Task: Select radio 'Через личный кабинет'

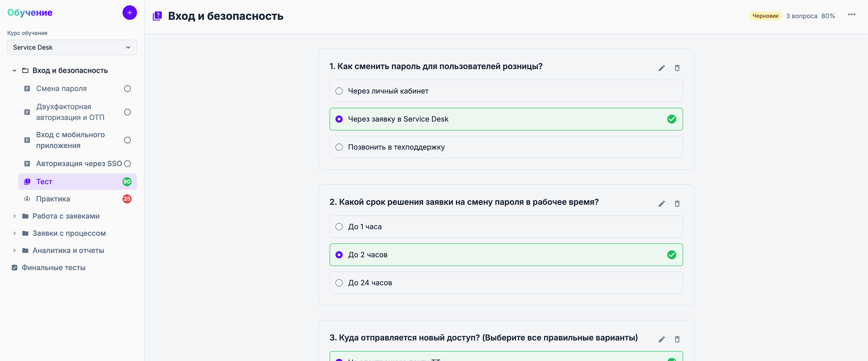Action: click(339, 91)
